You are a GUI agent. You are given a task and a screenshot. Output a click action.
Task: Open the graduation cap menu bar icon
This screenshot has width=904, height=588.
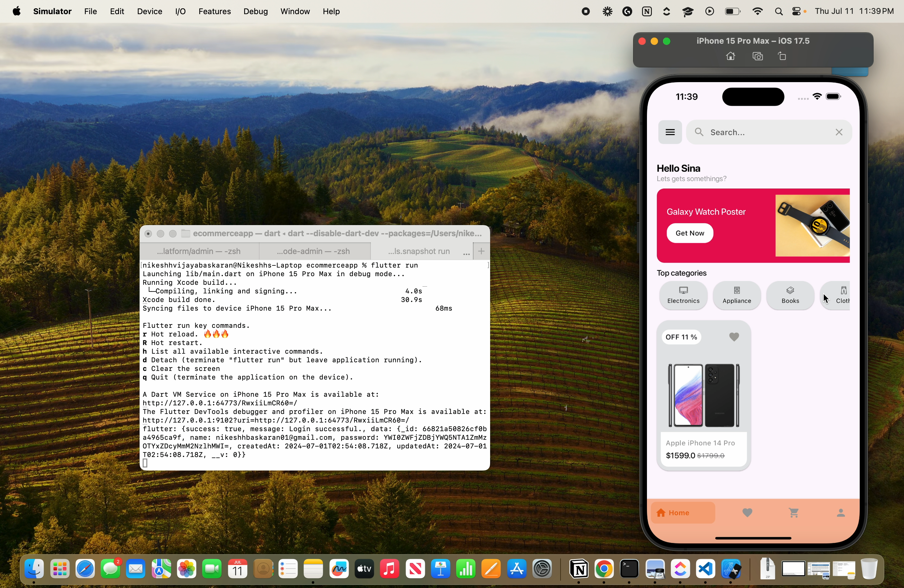point(688,11)
